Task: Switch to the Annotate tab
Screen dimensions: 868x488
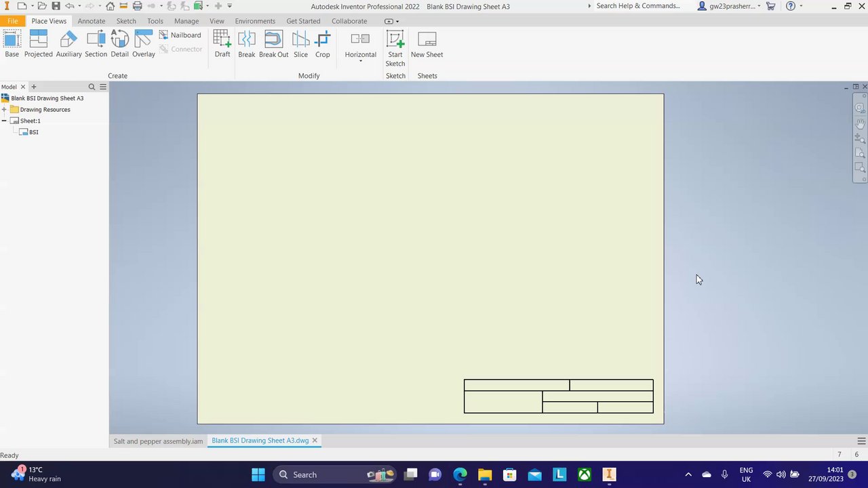Action: (x=92, y=21)
